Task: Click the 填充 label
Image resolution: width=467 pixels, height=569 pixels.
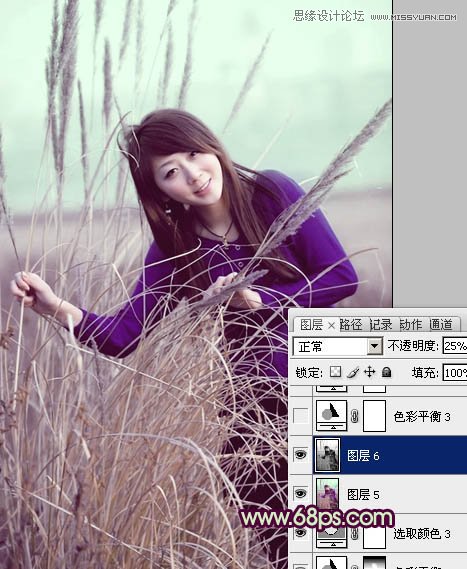Action: point(425,373)
